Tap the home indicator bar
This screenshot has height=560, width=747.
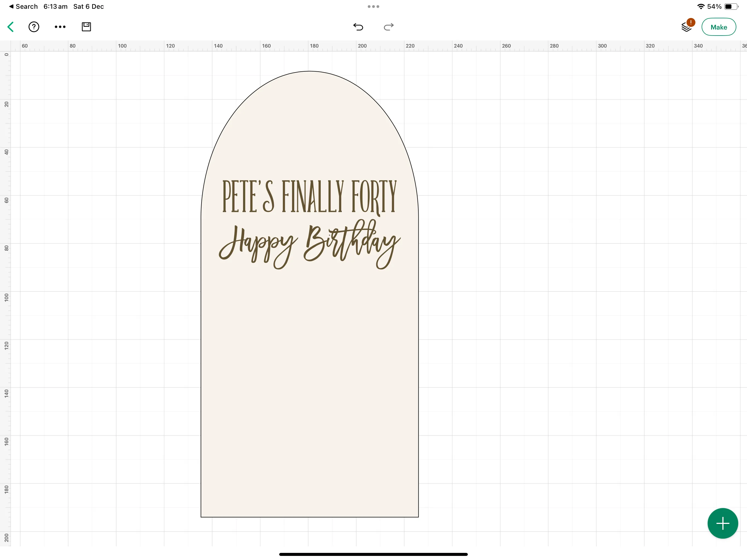coord(373,554)
